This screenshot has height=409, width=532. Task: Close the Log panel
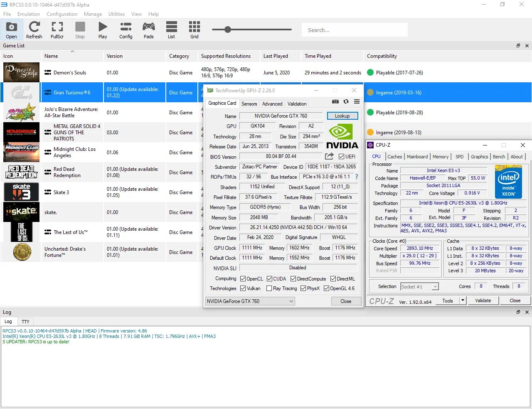point(527,312)
